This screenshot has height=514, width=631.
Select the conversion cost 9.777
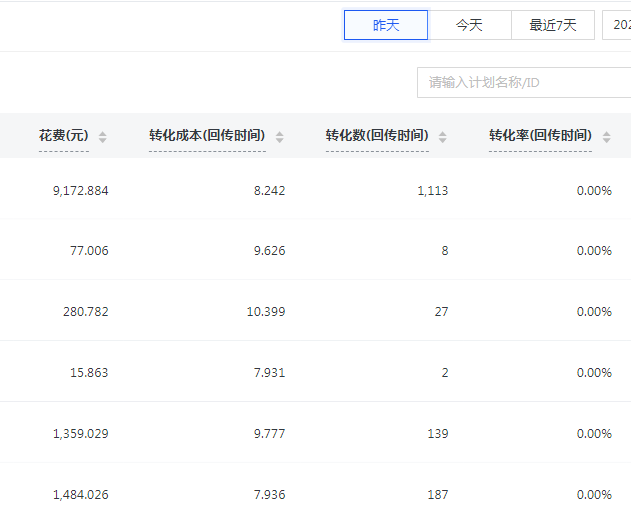(269, 433)
